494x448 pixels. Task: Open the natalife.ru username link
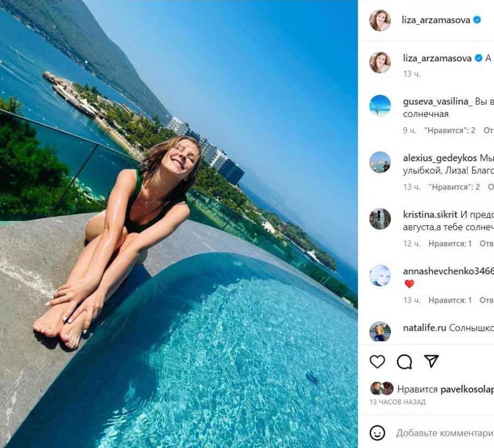pos(424,327)
